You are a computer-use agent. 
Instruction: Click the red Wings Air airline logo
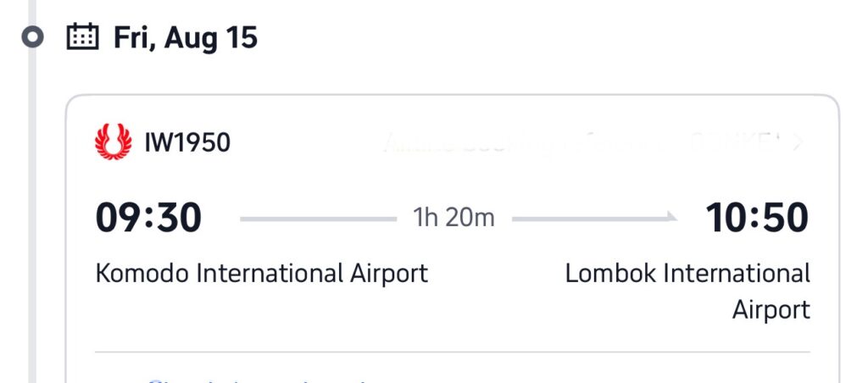click(114, 142)
